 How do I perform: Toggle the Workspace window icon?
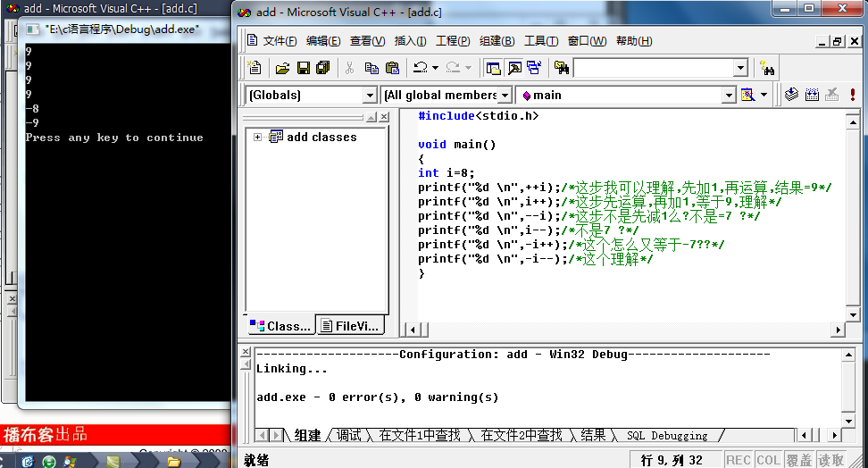[493, 68]
